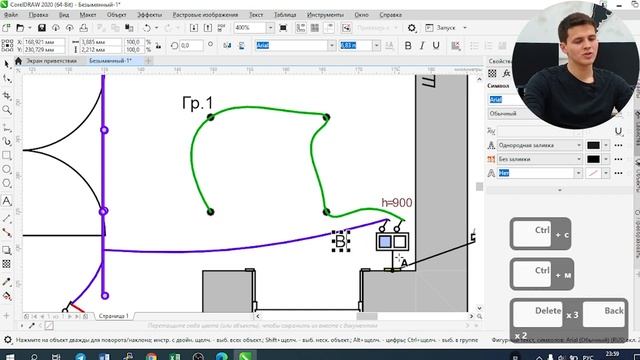The width and height of the screenshot is (640, 360).
Task: Toggle mirror text horizontally button
Action: pos(227,46)
